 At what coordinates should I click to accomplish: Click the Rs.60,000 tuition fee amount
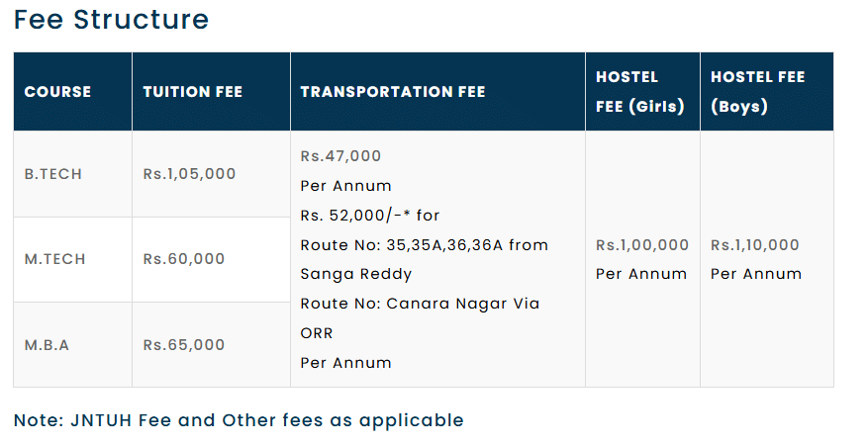pos(183,259)
